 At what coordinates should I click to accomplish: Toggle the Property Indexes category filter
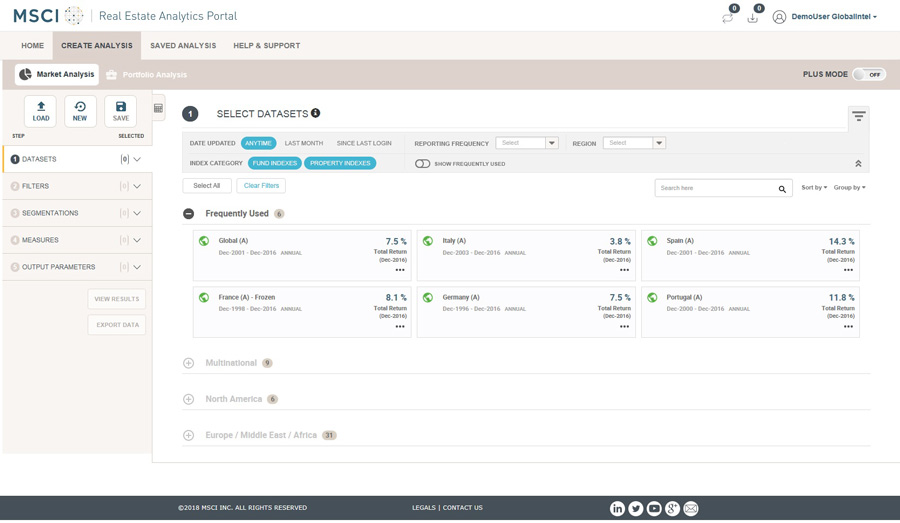point(340,163)
